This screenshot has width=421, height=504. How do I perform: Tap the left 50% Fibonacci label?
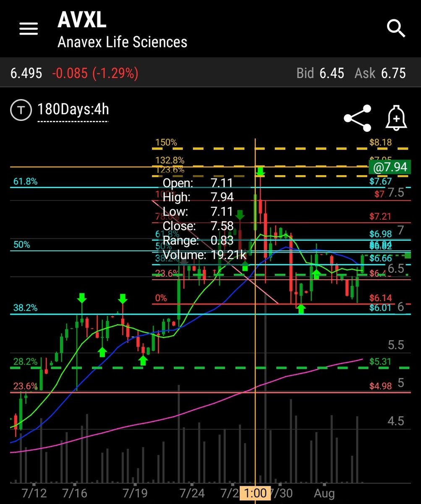tap(22, 244)
